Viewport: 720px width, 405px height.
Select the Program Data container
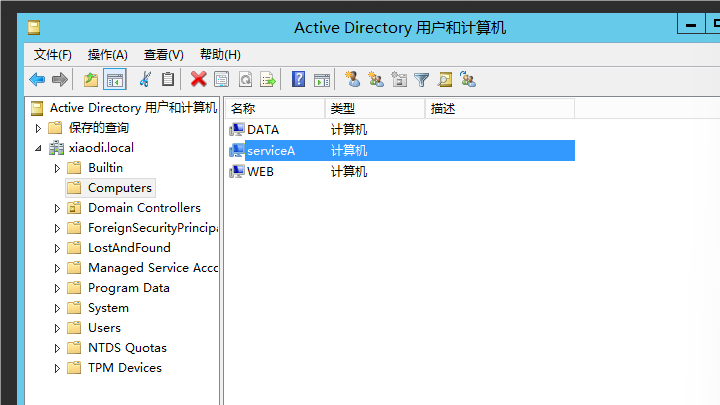tap(129, 288)
